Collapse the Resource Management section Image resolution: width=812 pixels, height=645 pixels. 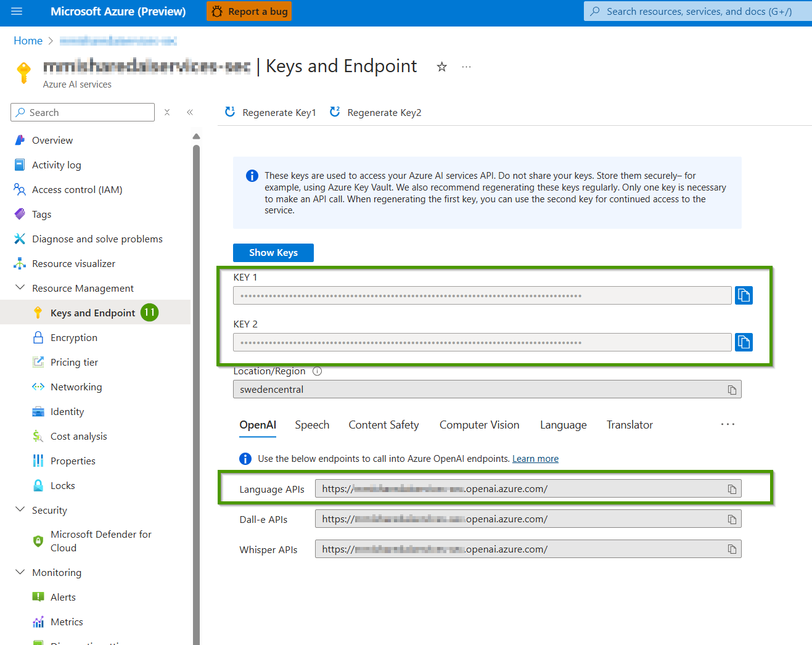[20, 288]
